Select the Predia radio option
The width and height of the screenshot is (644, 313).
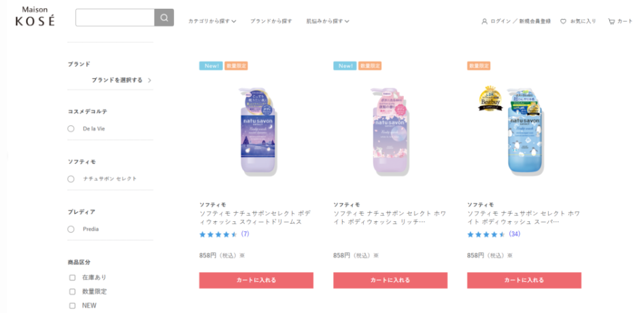71,229
